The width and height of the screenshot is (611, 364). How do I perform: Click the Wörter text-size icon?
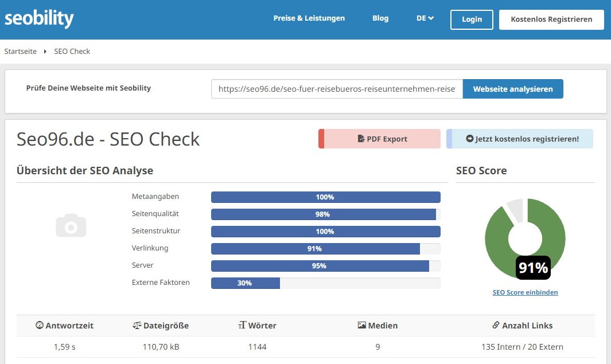[x=242, y=325]
